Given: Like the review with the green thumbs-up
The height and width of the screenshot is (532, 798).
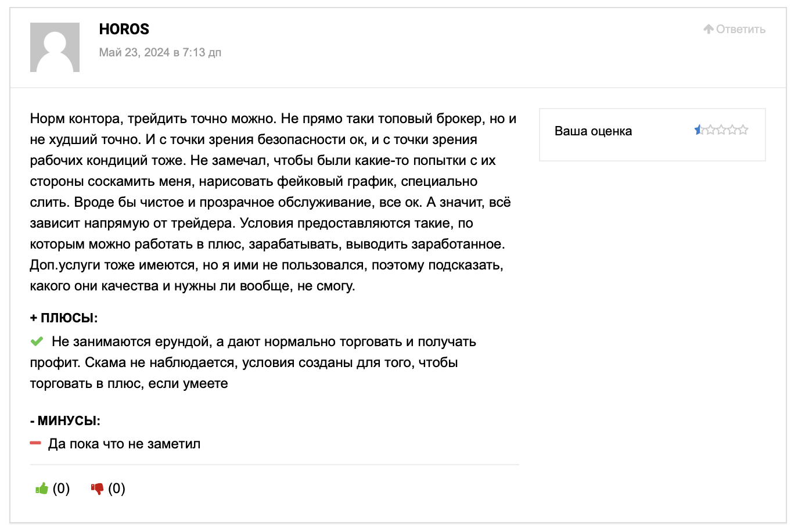Looking at the screenshot, I should 41,488.
